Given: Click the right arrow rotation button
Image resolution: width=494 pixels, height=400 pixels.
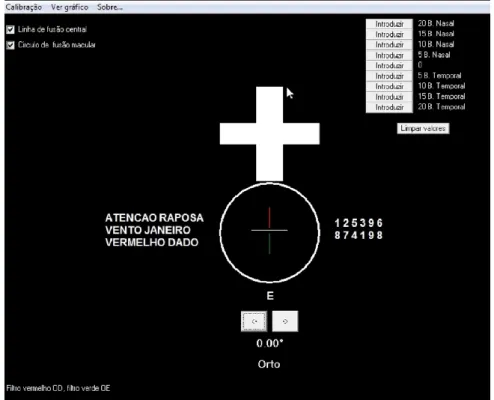Looking at the screenshot, I should pos(285,321).
